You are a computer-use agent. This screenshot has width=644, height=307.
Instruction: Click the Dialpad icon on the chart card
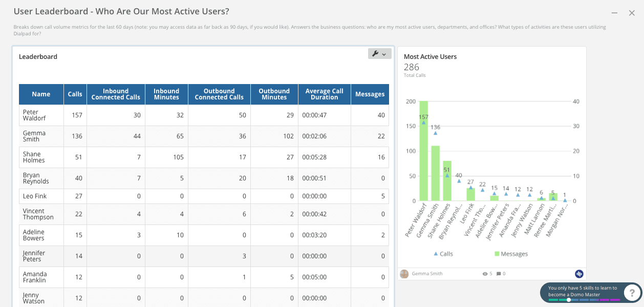pos(579,274)
